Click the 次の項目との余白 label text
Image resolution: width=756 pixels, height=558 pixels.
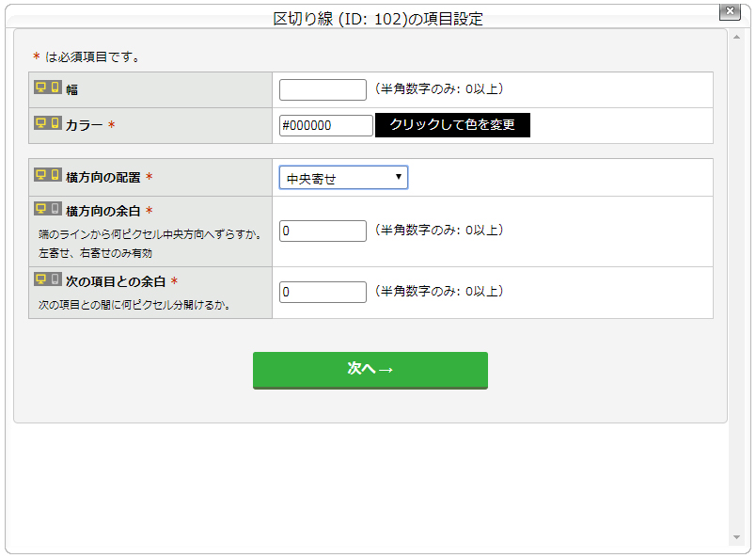click(116, 282)
